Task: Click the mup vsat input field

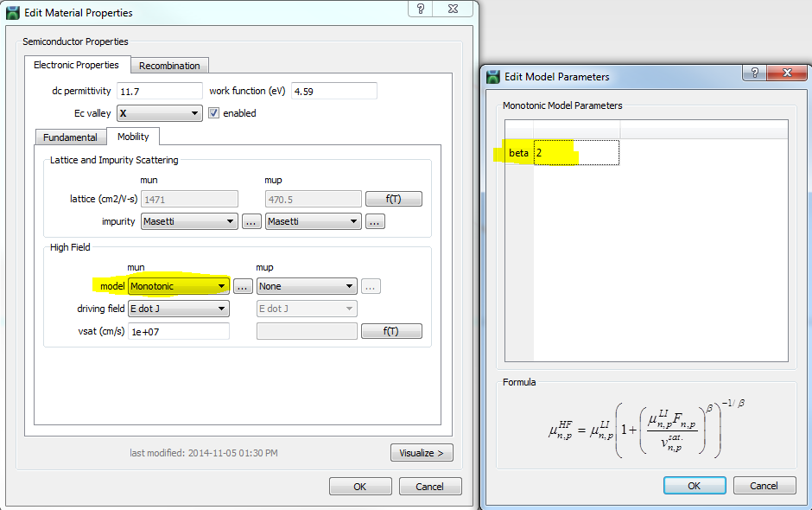Action: [x=307, y=331]
